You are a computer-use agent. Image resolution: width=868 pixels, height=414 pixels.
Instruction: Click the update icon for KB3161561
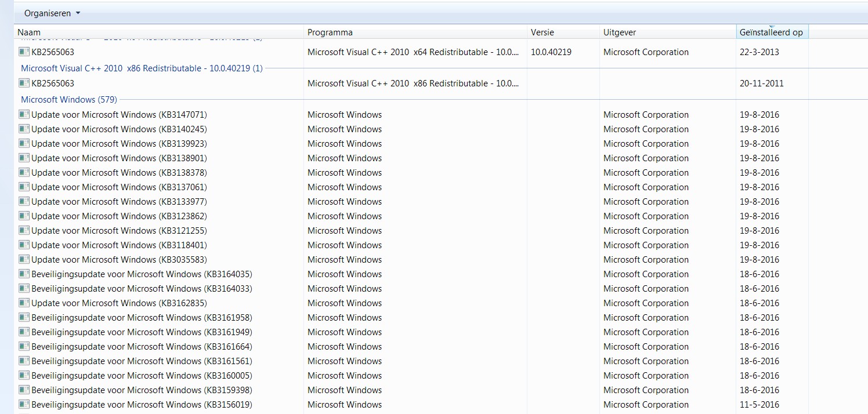coord(24,361)
